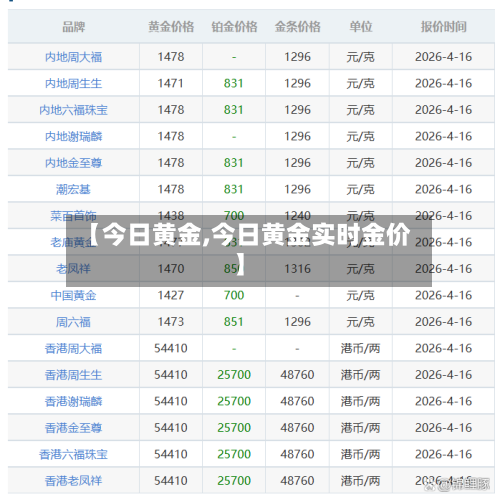Select date 2026-4-16 in 内地周大福 row

[x=444, y=57]
